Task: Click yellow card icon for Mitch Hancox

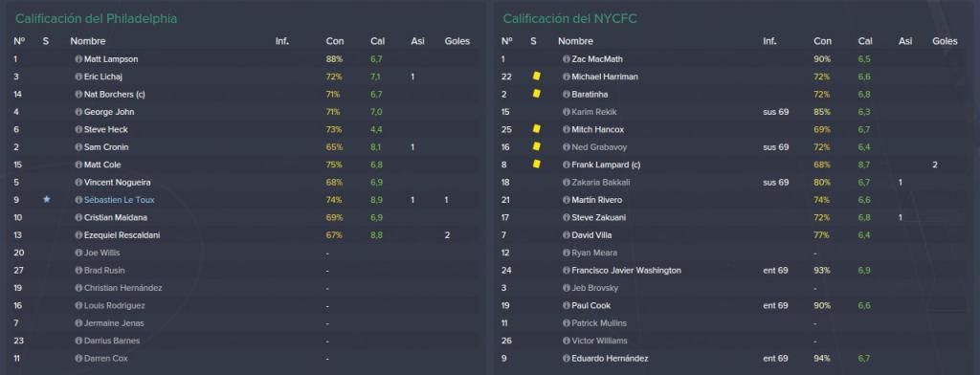Action: click(x=536, y=129)
